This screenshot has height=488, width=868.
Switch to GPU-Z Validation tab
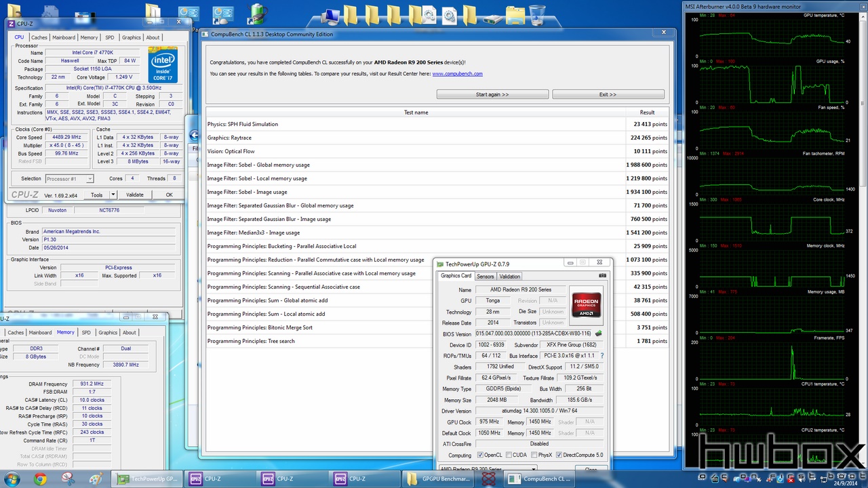pos(509,277)
